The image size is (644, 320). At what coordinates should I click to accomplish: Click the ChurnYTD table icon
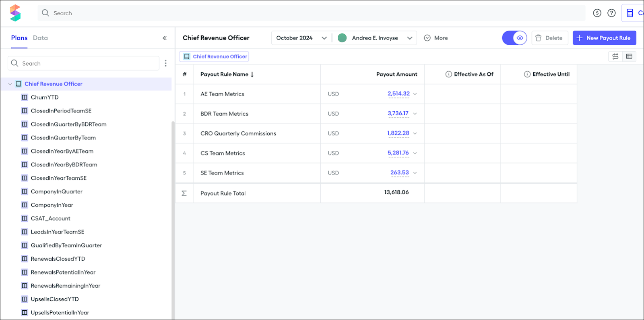pos(25,97)
